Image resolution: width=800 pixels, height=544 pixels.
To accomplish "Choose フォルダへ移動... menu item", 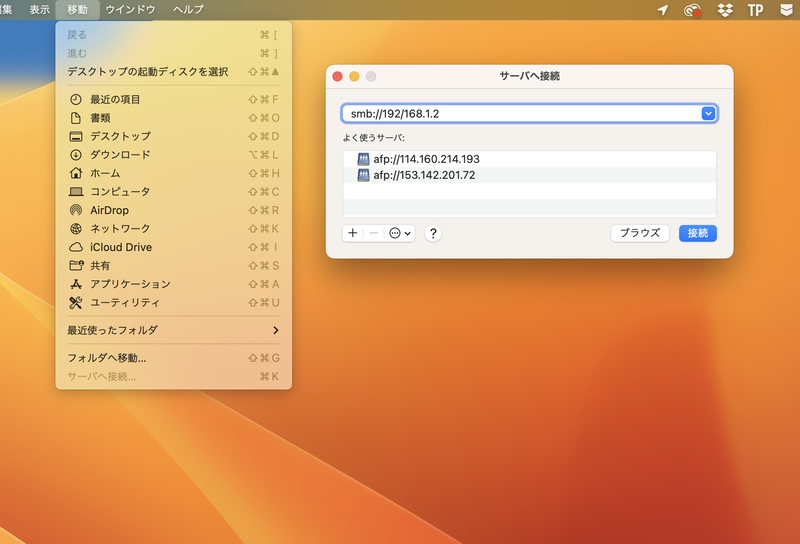I will (173, 358).
